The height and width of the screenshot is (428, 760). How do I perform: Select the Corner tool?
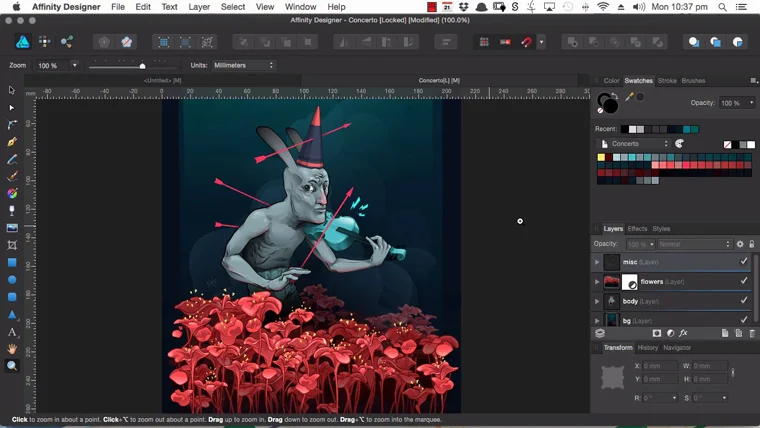[x=12, y=125]
